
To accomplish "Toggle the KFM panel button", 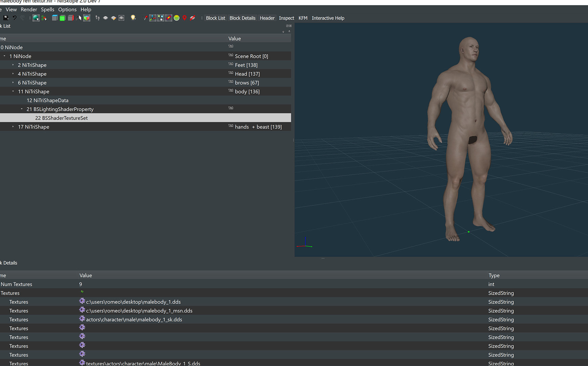I will 303,18.
